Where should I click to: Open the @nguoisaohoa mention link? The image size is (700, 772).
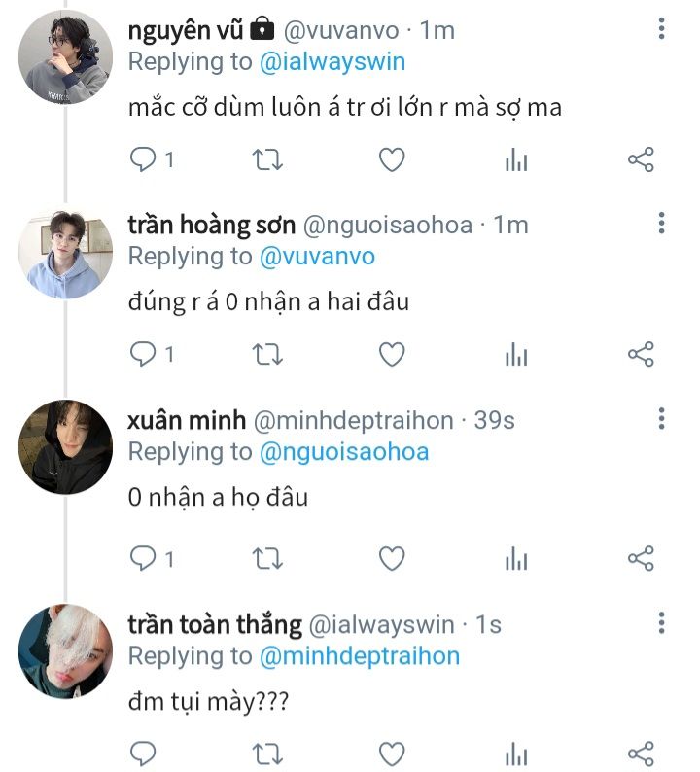click(344, 451)
